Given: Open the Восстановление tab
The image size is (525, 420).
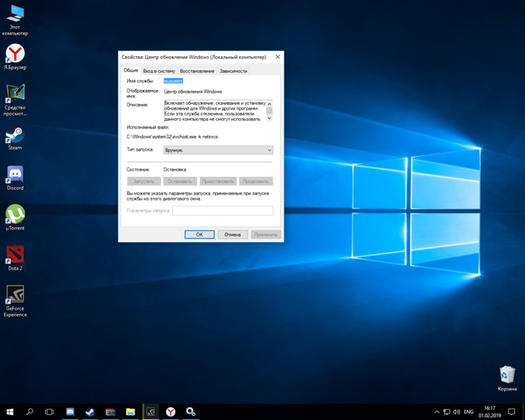Looking at the screenshot, I should 197,71.
